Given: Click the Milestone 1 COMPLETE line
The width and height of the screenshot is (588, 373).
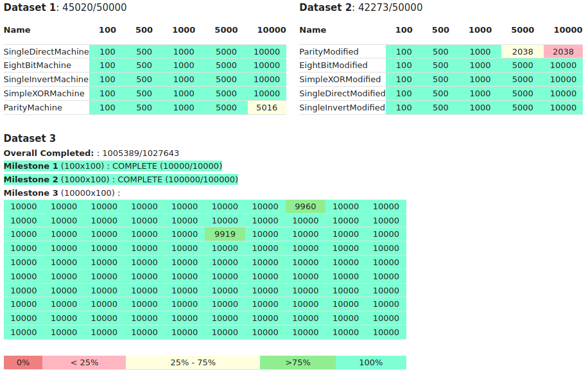Looking at the screenshot, I should coord(113,166).
